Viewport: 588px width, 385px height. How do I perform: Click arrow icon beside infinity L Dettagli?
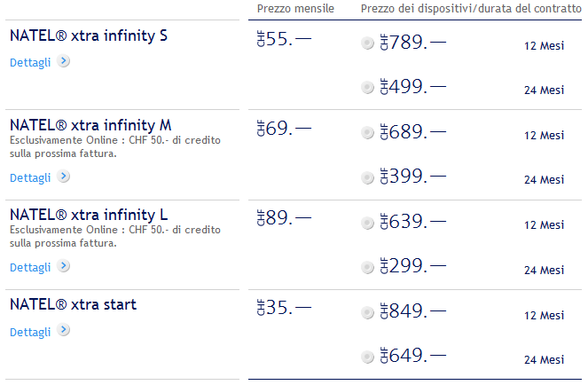[x=64, y=266]
